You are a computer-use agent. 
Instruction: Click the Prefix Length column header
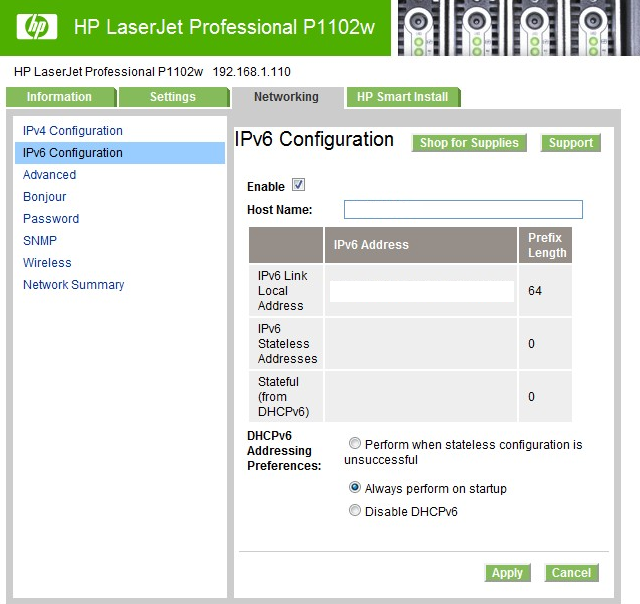(545, 245)
